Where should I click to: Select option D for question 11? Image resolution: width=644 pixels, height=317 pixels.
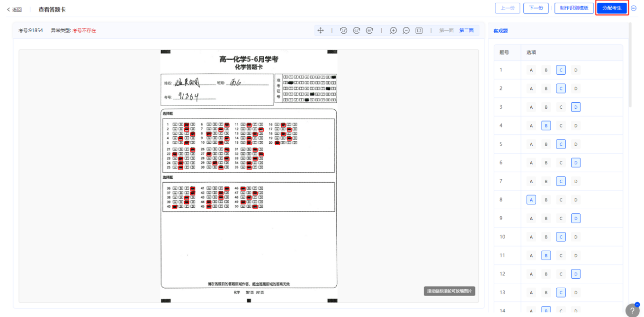pos(576,255)
